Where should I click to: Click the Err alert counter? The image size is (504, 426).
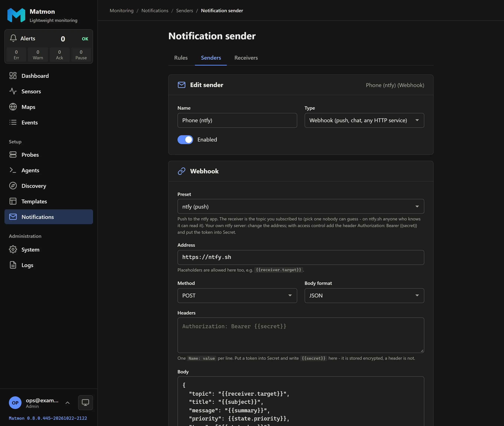coord(16,55)
